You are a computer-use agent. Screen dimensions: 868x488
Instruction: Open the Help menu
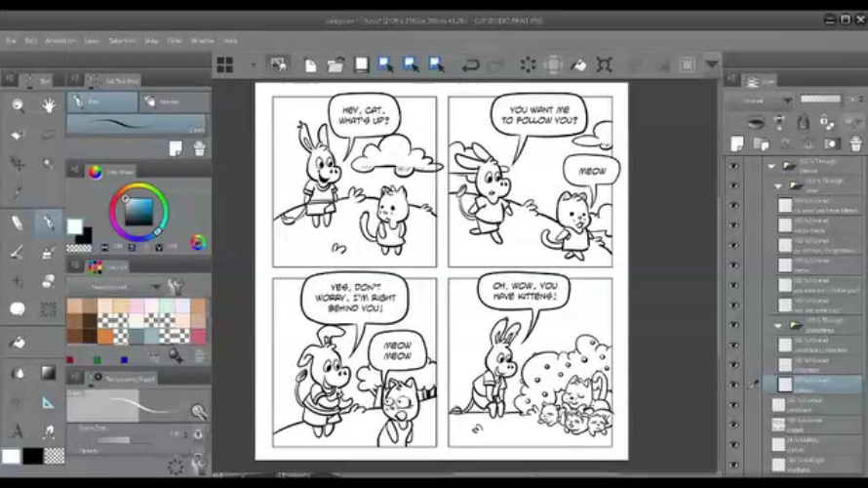click(x=230, y=40)
